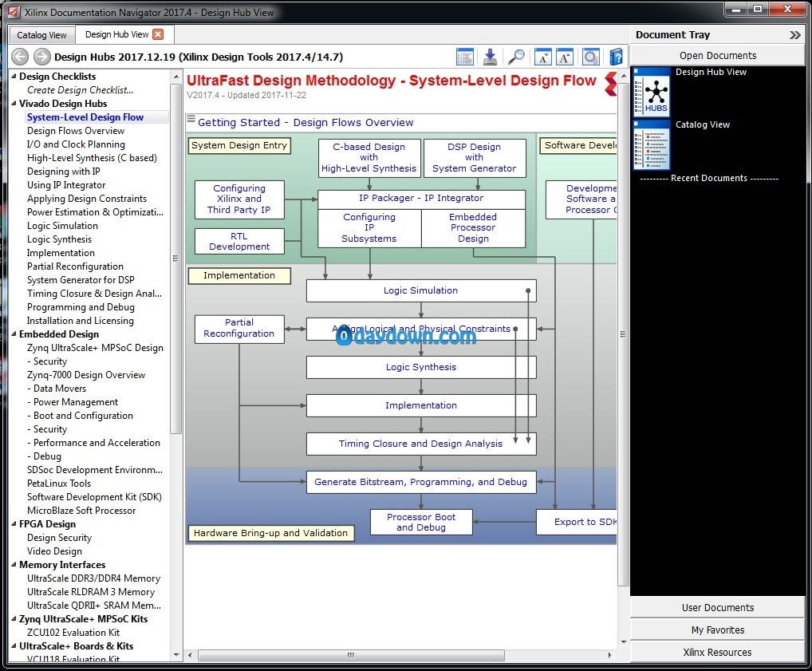
Task: Collapse the Document Tray with double chevron
Action: pyautogui.click(x=794, y=35)
